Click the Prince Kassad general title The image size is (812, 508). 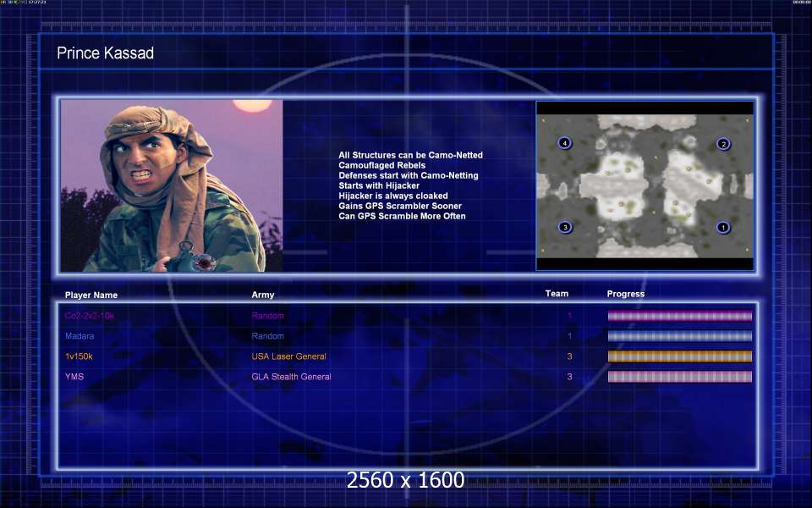(x=105, y=52)
